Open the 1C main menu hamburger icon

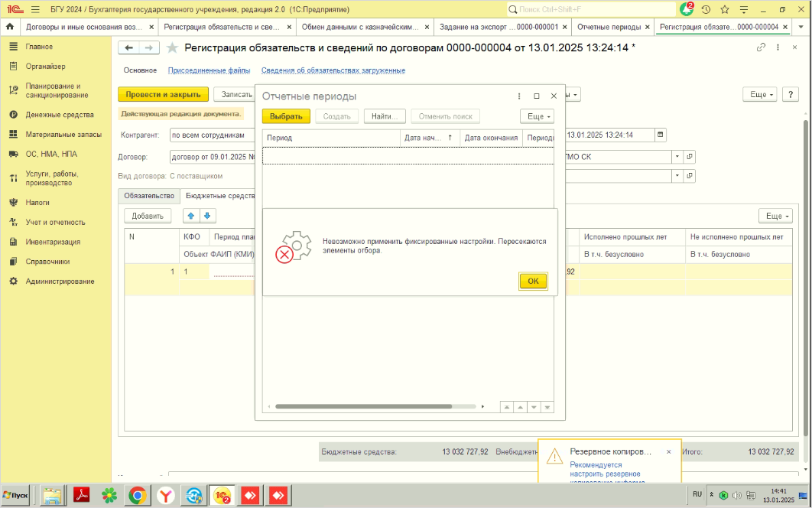[x=35, y=9]
